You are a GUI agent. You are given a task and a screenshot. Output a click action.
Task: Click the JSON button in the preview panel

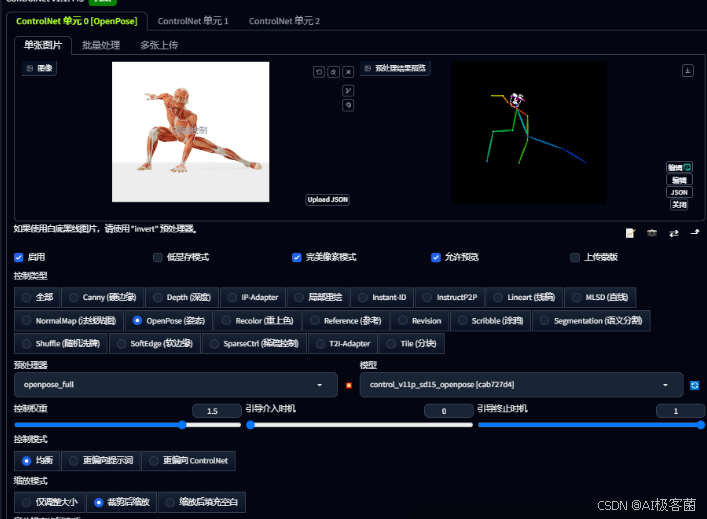[x=679, y=192]
